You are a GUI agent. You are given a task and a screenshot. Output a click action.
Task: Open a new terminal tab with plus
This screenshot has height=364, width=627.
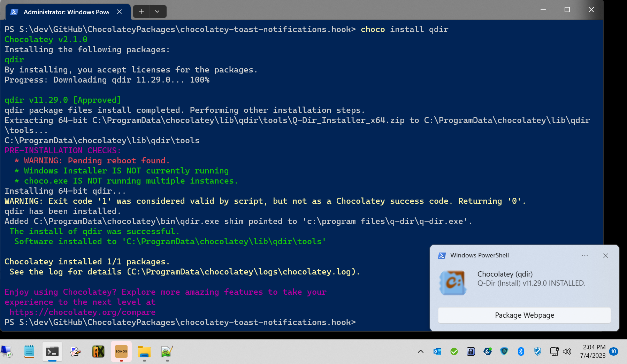[x=141, y=11]
